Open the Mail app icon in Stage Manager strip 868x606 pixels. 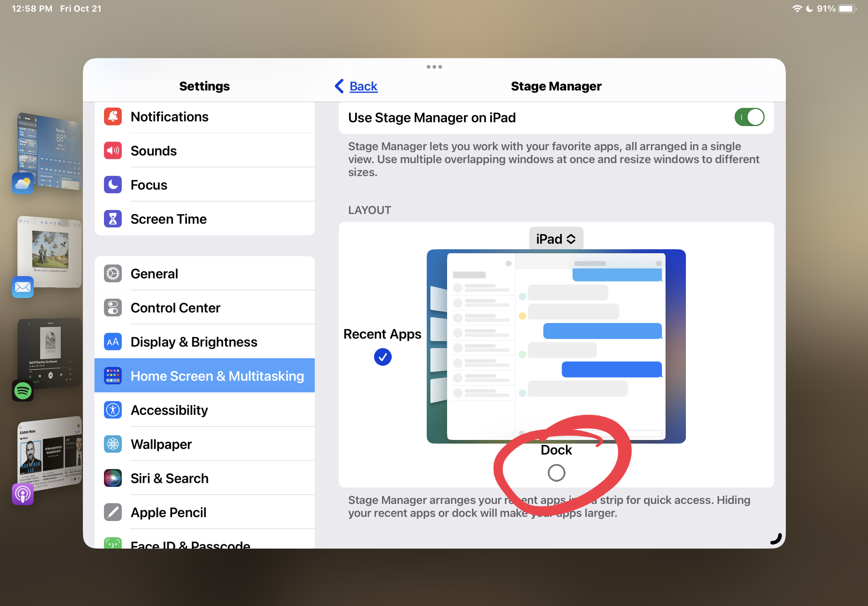[x=23, y=287]
